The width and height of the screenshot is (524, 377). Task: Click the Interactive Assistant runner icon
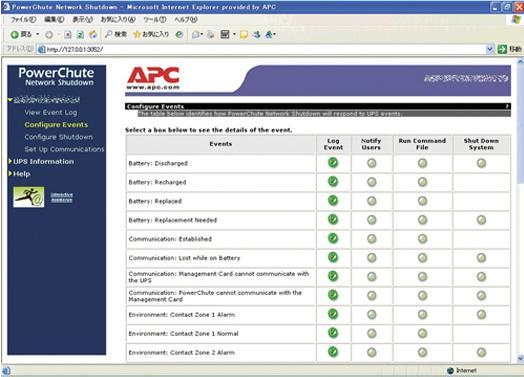[28, 197]
